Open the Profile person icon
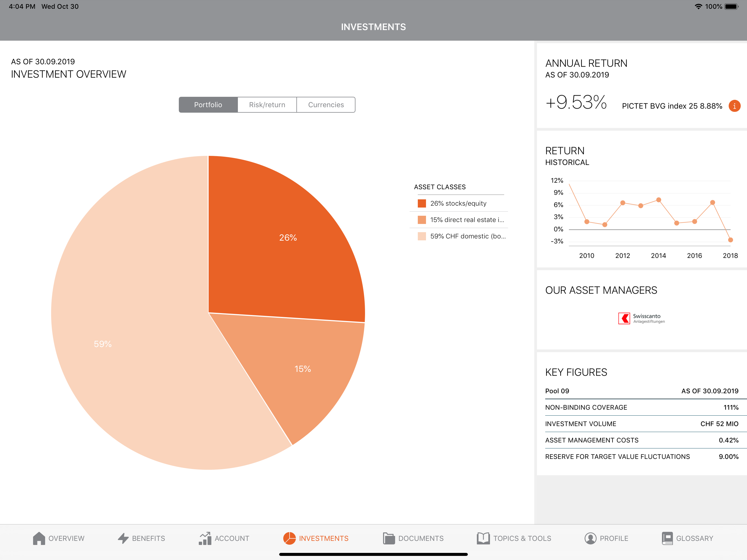 (590, 538)
